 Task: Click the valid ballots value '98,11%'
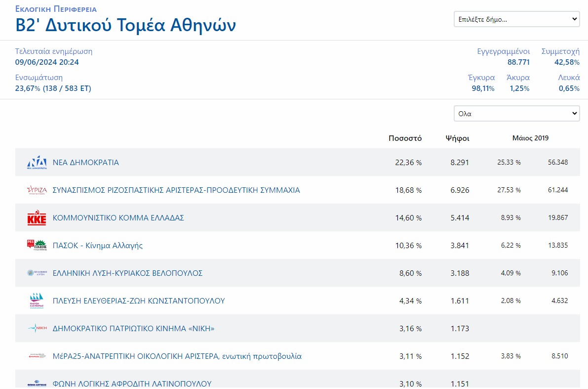click(483, 88)
